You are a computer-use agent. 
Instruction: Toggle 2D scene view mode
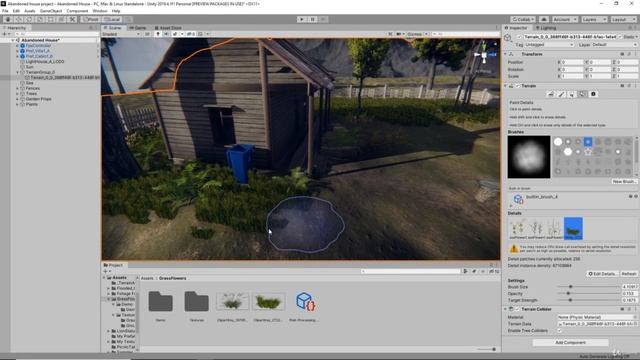pyautogui.click(x=147, y=34)
